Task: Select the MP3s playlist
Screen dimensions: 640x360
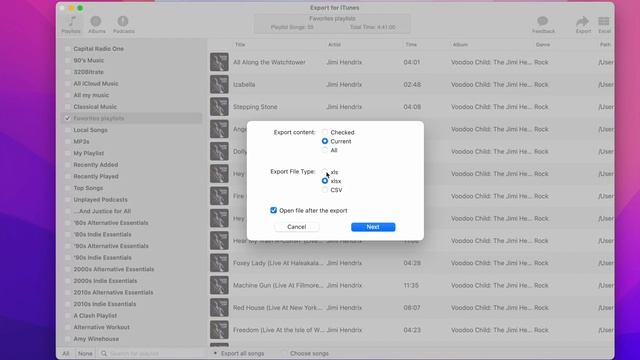Action: coord(81,142)
